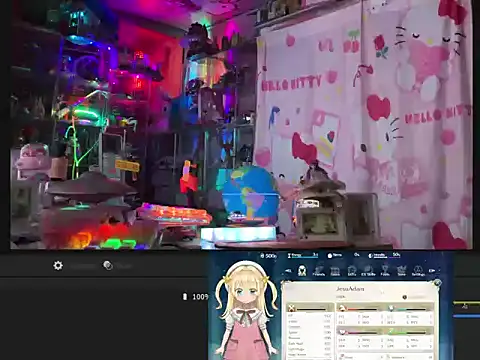480x360 pixels.
Task: Click the player name JesuAdam
Action: pyautogui.click(x=350, y=289)
